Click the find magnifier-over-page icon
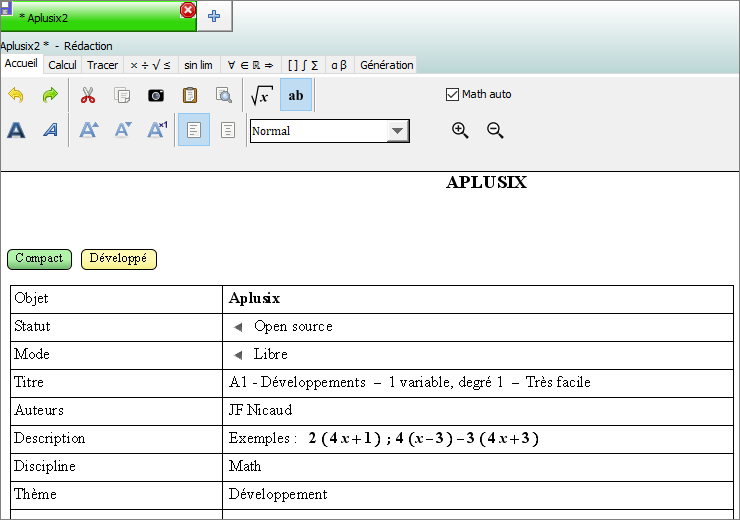 coord(224,95)
